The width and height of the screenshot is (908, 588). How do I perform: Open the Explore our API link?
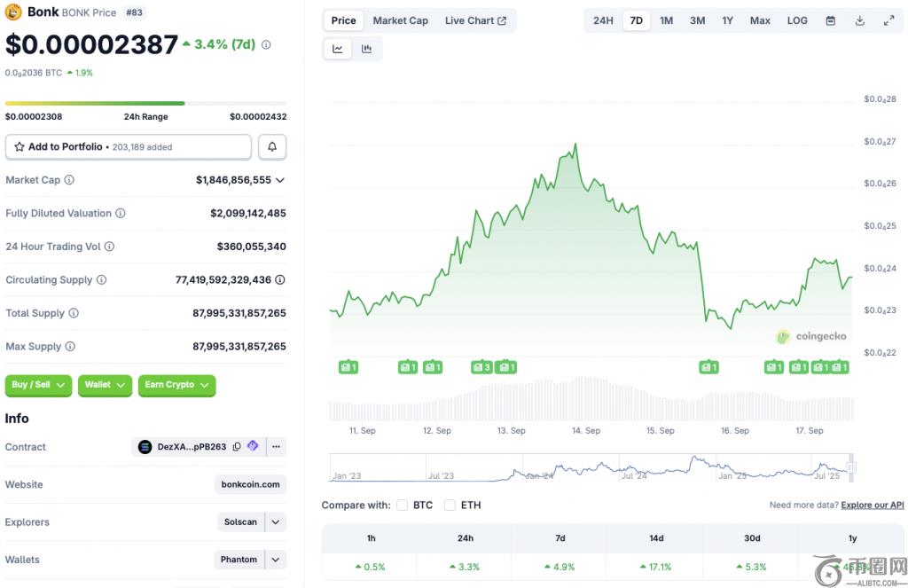pos(873,506)
